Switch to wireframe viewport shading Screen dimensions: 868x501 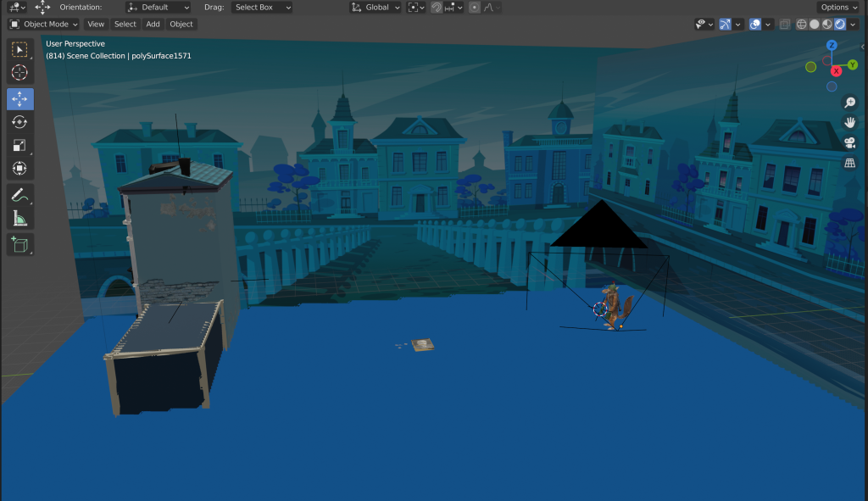pyautogui.click(x=801, y=25)
